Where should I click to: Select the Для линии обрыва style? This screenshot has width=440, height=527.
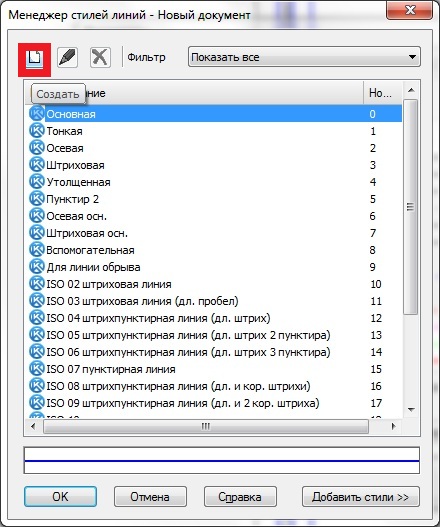click(215, 267)
